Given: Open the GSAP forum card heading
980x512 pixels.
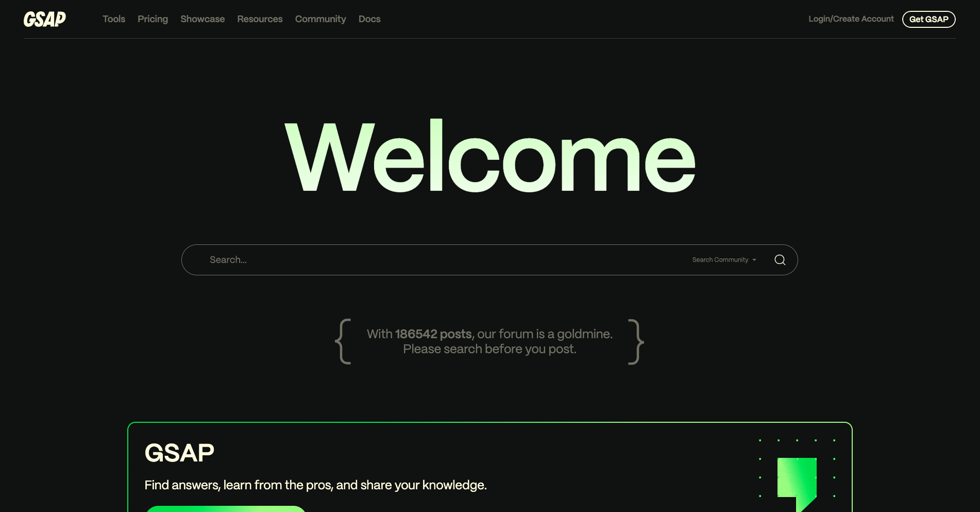Looking at the screenshot, I should [x=179, y=453].
